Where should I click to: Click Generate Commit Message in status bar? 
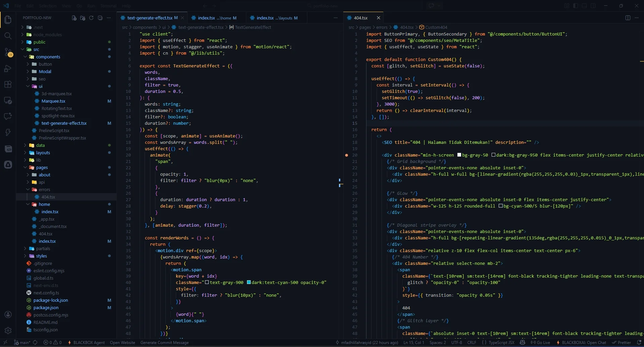164,343
